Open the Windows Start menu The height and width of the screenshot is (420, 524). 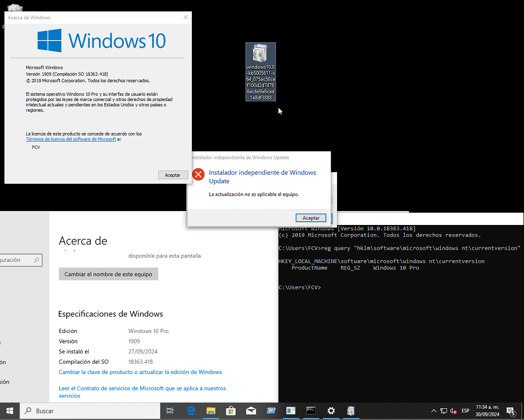10,410
